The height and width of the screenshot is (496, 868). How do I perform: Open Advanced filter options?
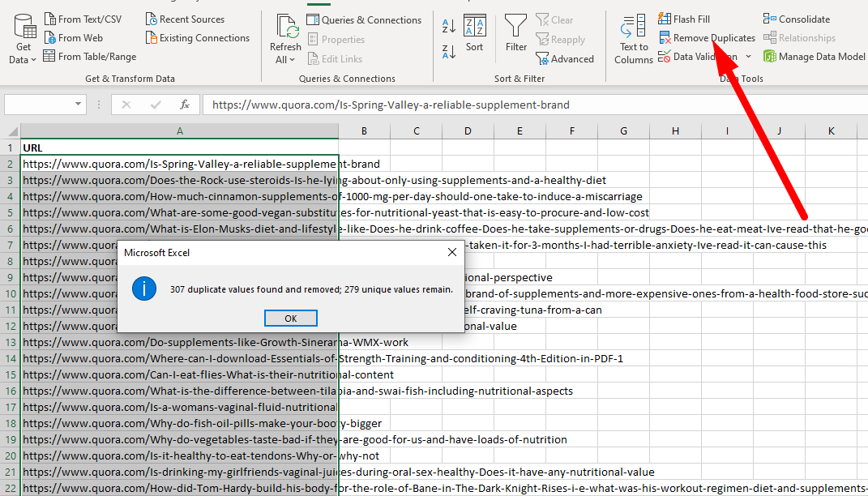pos(565,58)
